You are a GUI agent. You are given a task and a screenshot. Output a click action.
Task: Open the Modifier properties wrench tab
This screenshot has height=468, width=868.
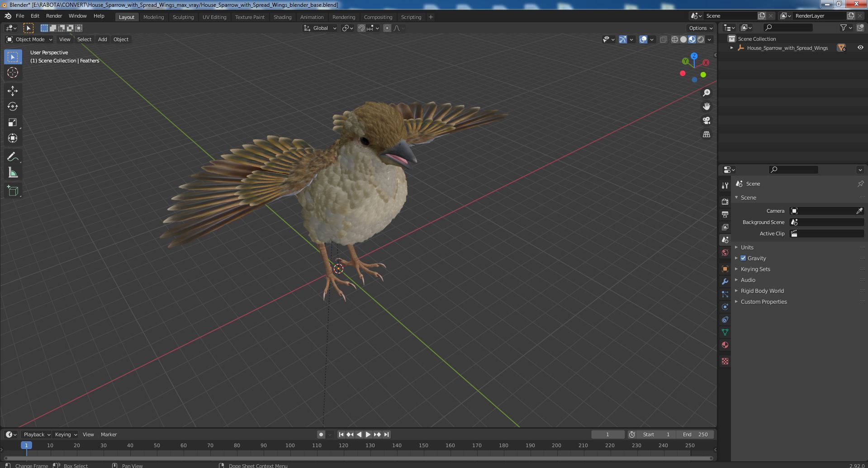tap(725, 282)
